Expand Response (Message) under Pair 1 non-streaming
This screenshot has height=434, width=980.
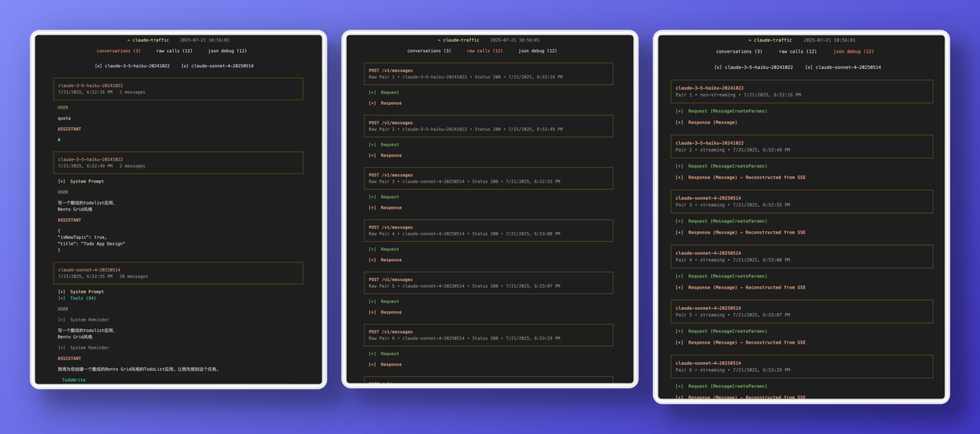706,122
